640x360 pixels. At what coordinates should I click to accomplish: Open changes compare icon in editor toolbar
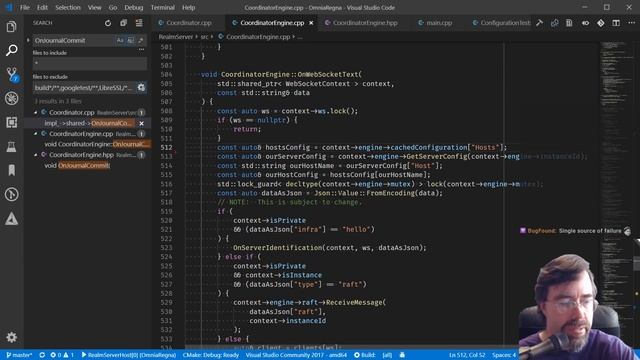coord(554,23)
